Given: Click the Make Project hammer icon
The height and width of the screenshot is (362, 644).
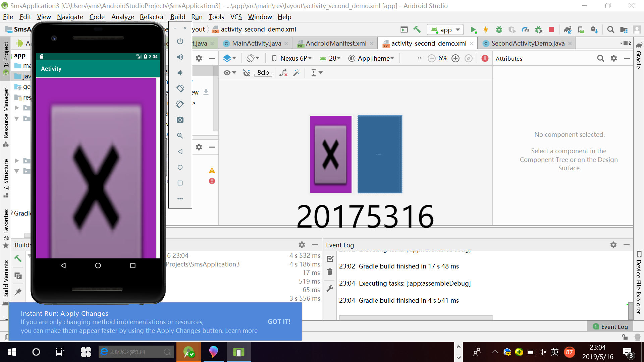Looking at the screenshot, I should [x=417, y=29].
